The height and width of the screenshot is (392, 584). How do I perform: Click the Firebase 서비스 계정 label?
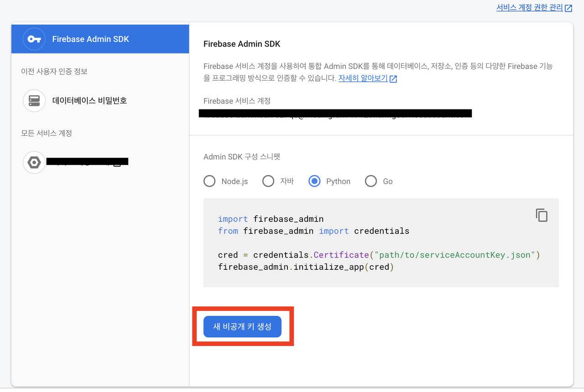tap(237, 101)
